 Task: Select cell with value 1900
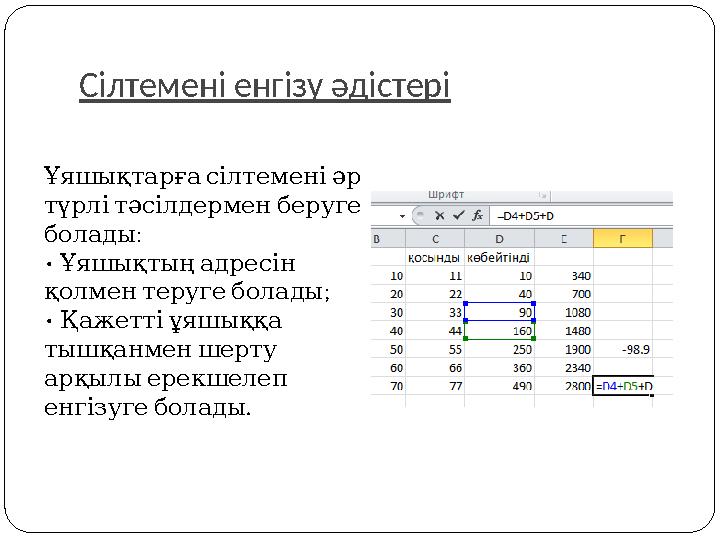[x=564, y=349]
